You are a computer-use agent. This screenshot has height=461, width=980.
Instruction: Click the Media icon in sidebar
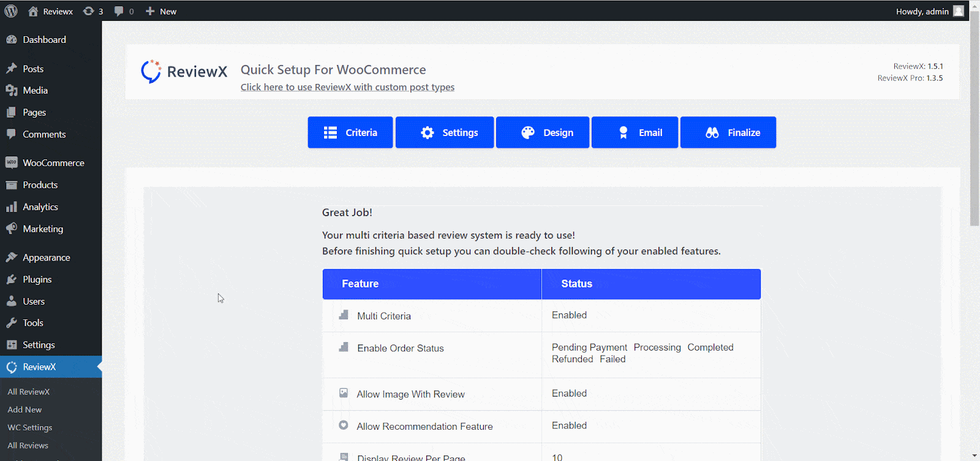pyautogui.click(x=11, y=90)
